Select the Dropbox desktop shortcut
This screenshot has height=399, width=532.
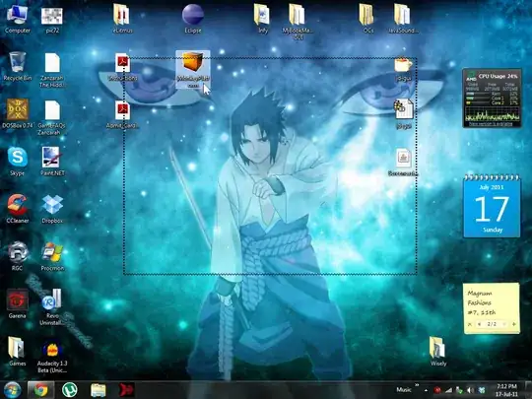click(52, 209)
